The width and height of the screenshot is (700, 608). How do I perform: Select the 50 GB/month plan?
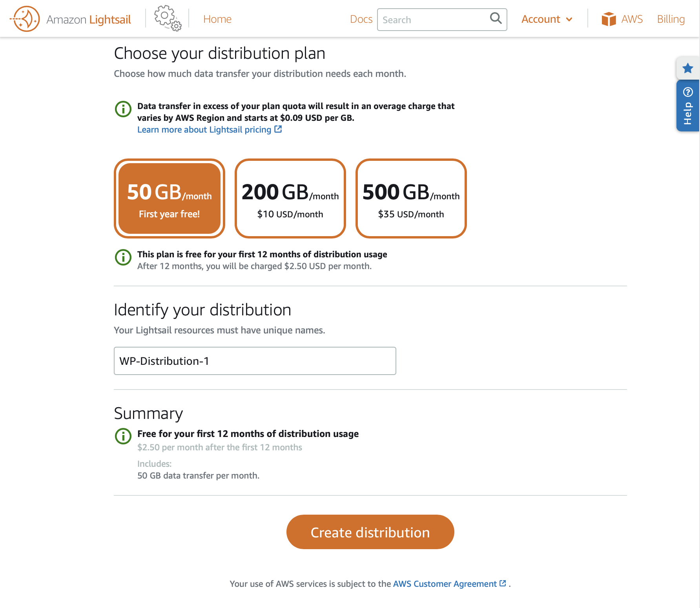[170, 198]
